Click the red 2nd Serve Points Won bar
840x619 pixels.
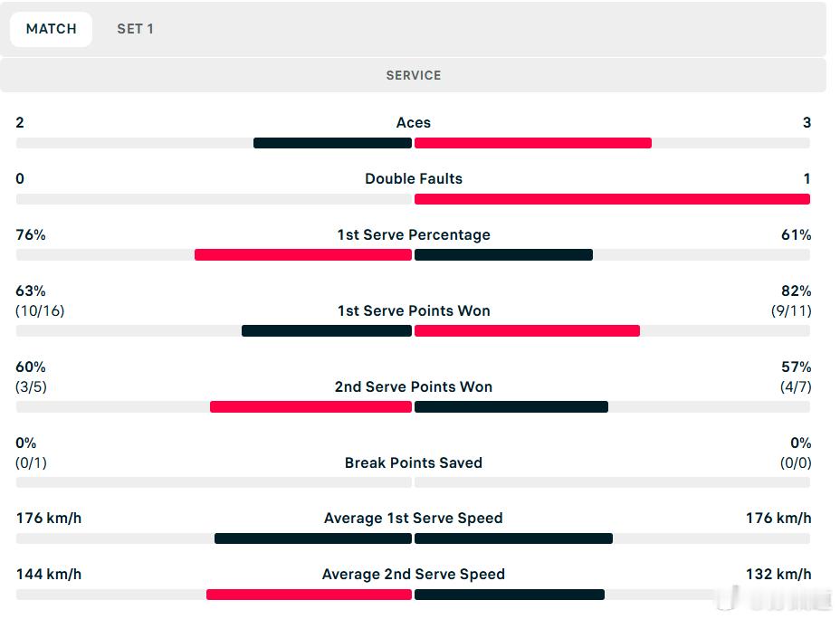pyautogui.click(x=310, y=407)
